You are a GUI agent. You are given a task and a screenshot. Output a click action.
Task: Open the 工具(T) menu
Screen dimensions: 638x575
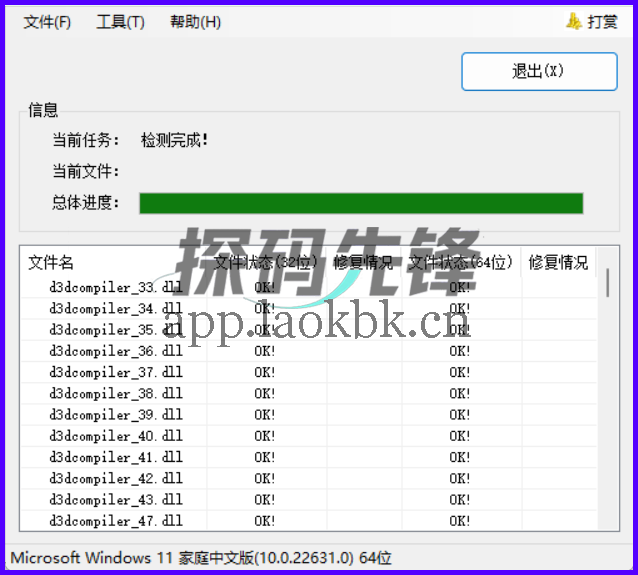click(x=120, y=22)
